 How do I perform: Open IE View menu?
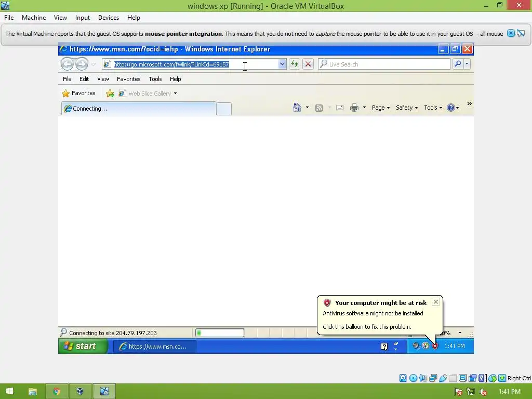103,79
